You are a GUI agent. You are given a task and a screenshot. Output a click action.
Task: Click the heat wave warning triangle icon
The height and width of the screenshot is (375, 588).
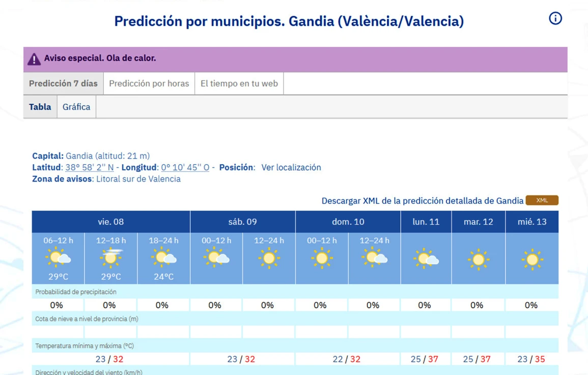tap(34, 59)
